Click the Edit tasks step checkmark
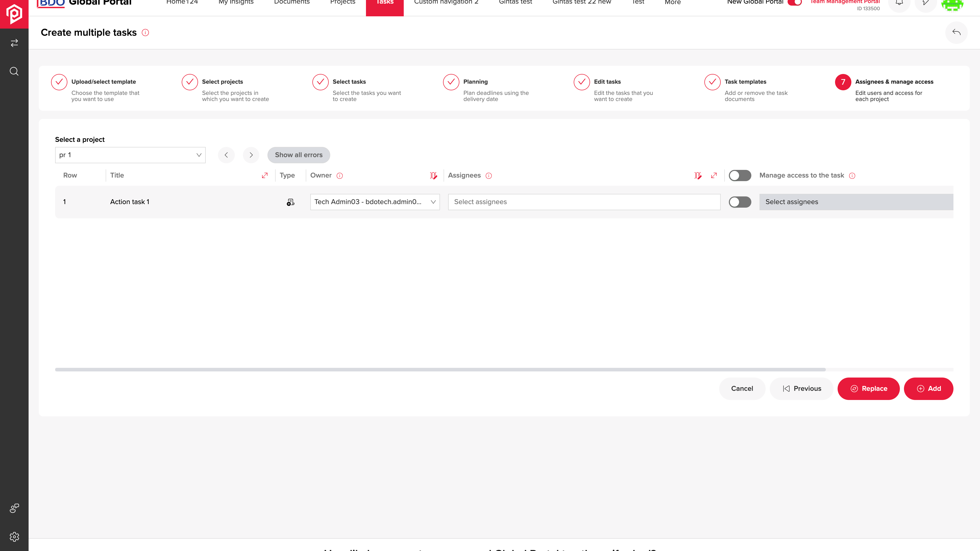980x551 pixels. pyautogui.click(x=582, y=82)
